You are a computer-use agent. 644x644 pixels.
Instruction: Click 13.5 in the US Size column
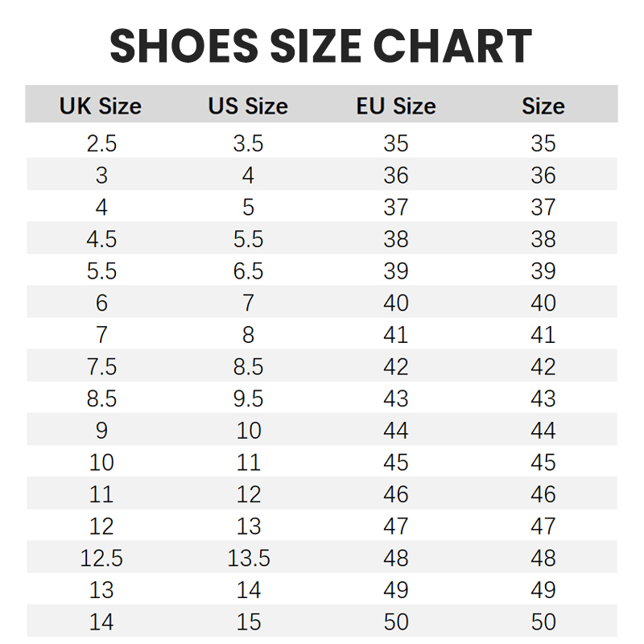tap(248, 558)
